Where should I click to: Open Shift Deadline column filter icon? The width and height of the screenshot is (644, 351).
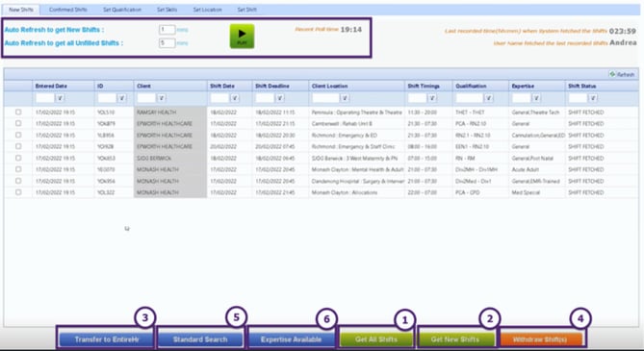pos(280,98)
